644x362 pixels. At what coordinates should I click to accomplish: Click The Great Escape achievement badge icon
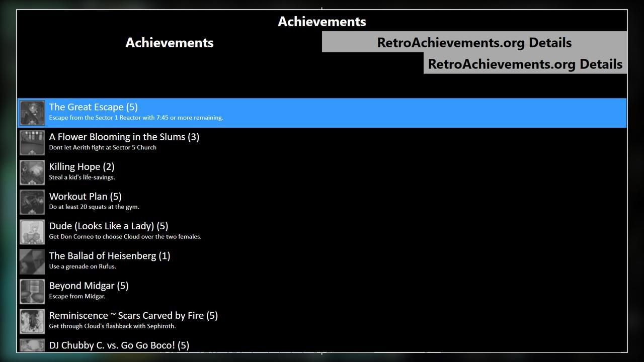click(32, 113)
